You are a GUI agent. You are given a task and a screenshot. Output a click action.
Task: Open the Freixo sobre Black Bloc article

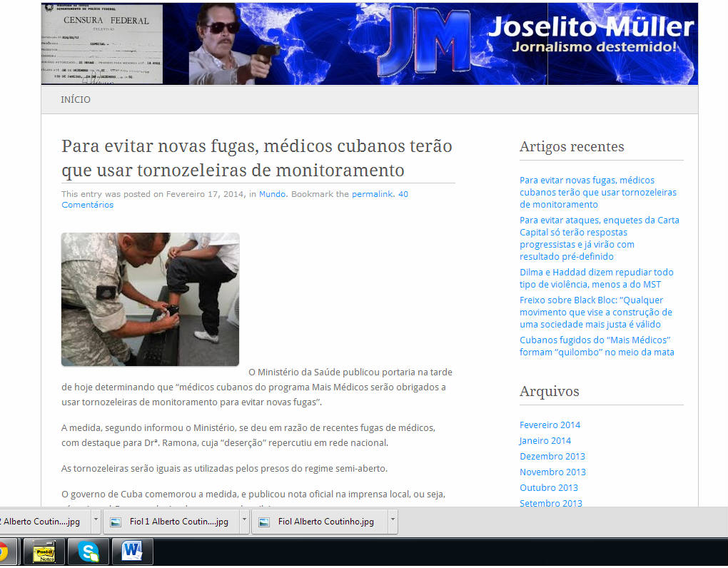[x=595, y=312]
